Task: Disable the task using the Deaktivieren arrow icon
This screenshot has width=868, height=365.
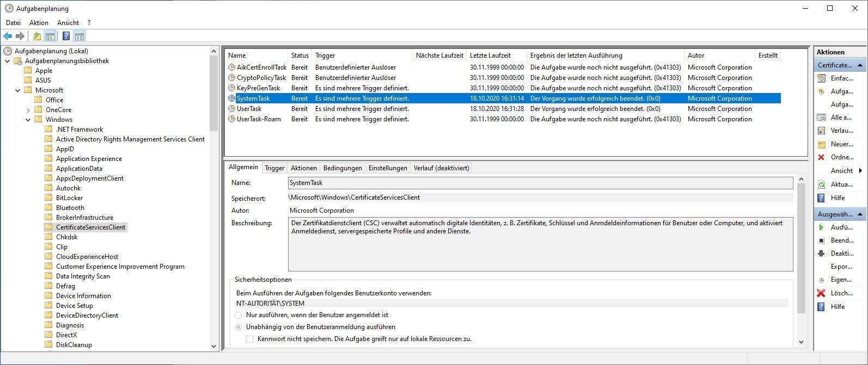Action: [822, 253]
